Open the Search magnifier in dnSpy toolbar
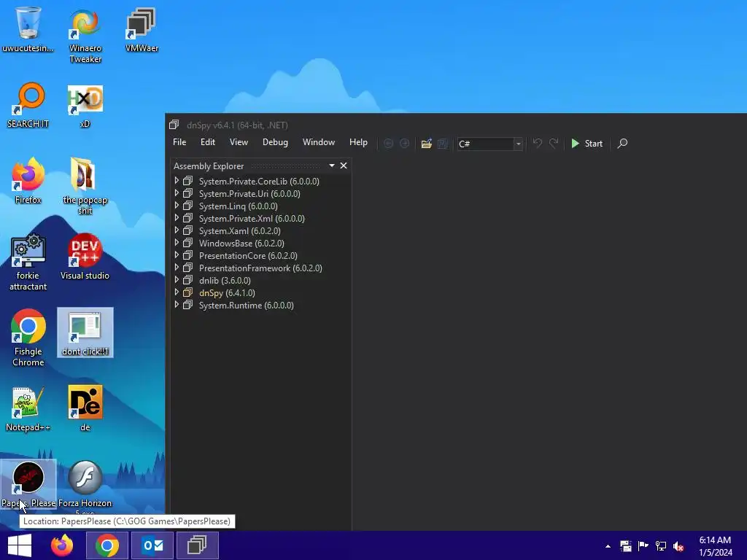This screenshot has height=560, width=747. (x=622, y=144)
